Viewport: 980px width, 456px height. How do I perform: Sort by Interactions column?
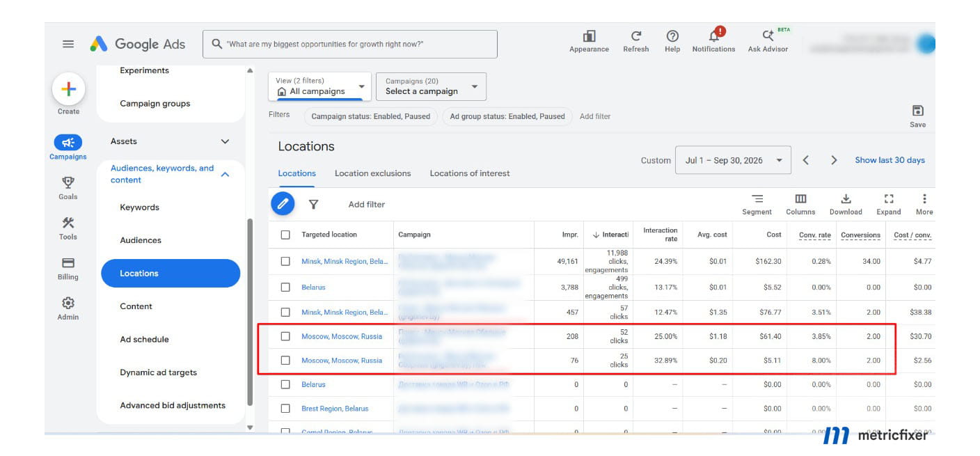(x=610, y=235)
